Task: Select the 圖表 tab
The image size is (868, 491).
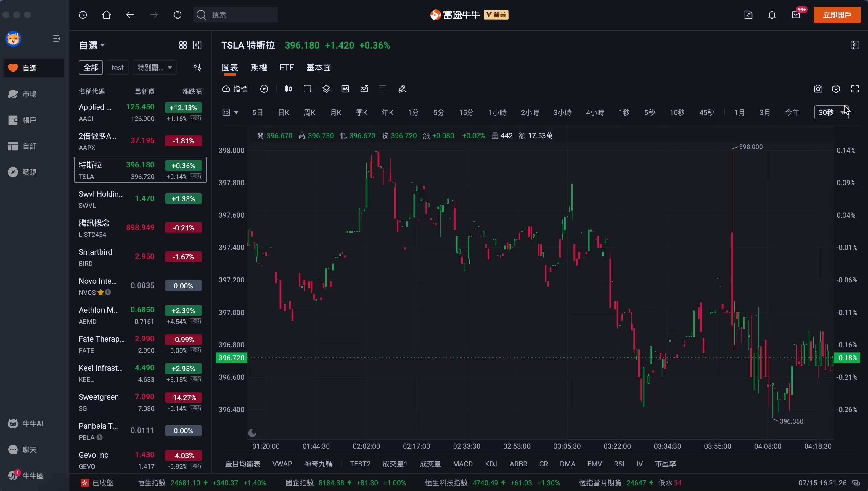Action: (230, 67)
